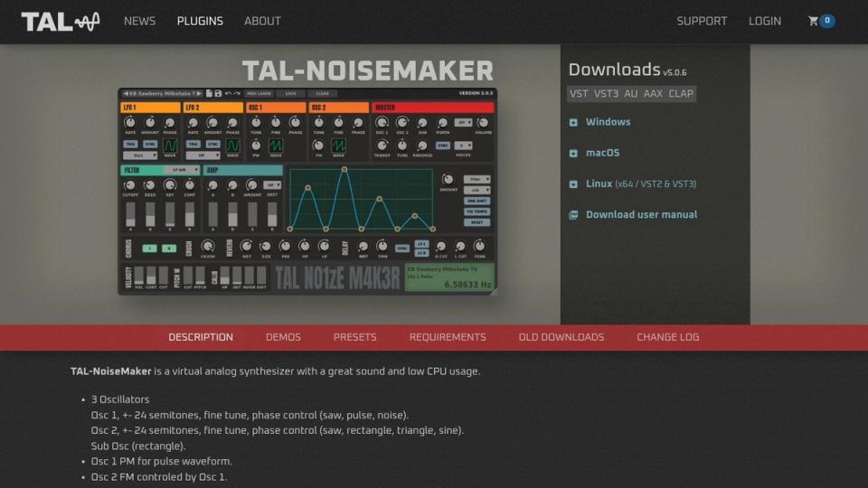Click the OSC 1 wave selector
Screen dimensions: 868x488
click(275, 145)
